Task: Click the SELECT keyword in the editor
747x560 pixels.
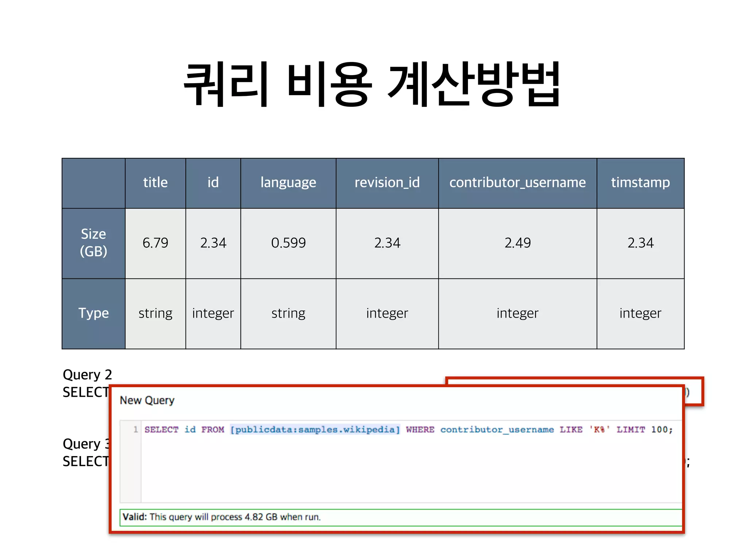Action: (x=161, y=429)
